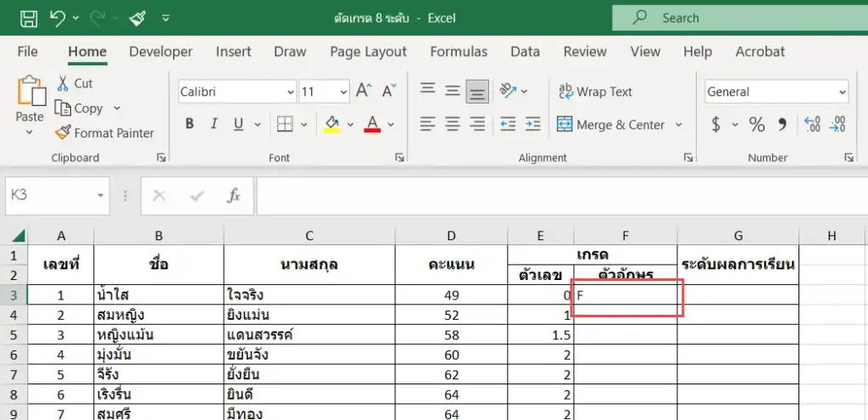Click Align Right icon
This screenshot has height=420, width=868.
pyautogui.click(x=477, y=124)
